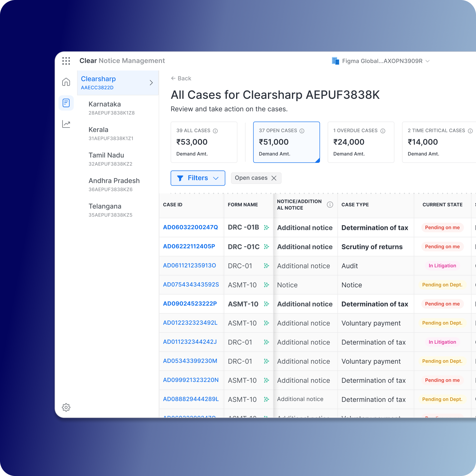The height and width of the screenshot is (476, 476).
Task: Click sparkle icon beside DRC -01B
Action: point(266,227)
